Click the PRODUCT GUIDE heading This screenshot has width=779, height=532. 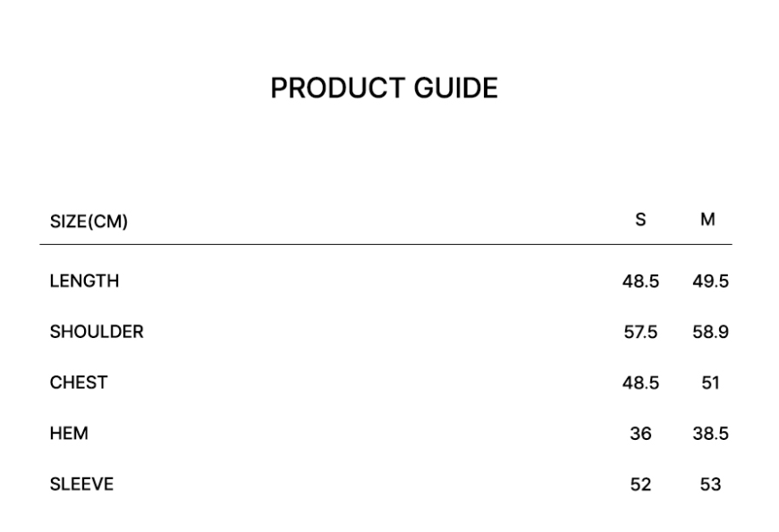[385, 89]
